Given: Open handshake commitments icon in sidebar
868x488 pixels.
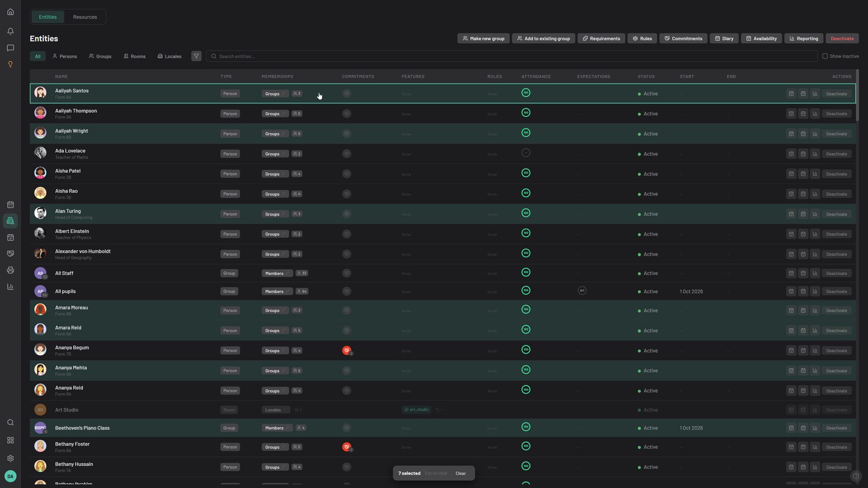Looking at the screenshot, I should tap(10, 254).
